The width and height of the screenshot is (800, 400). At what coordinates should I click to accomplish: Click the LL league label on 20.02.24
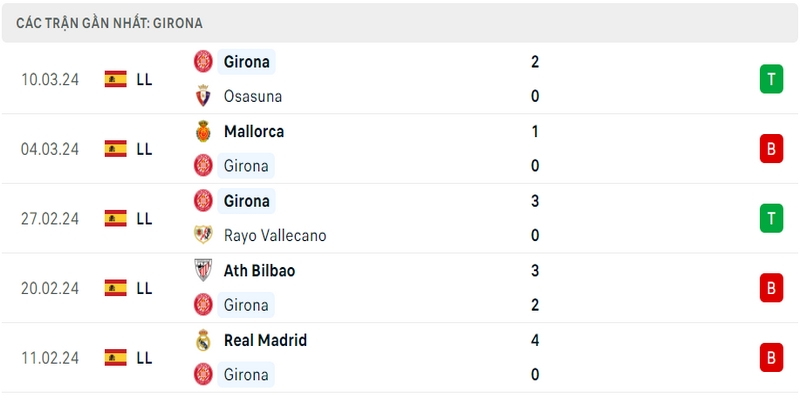144,288
